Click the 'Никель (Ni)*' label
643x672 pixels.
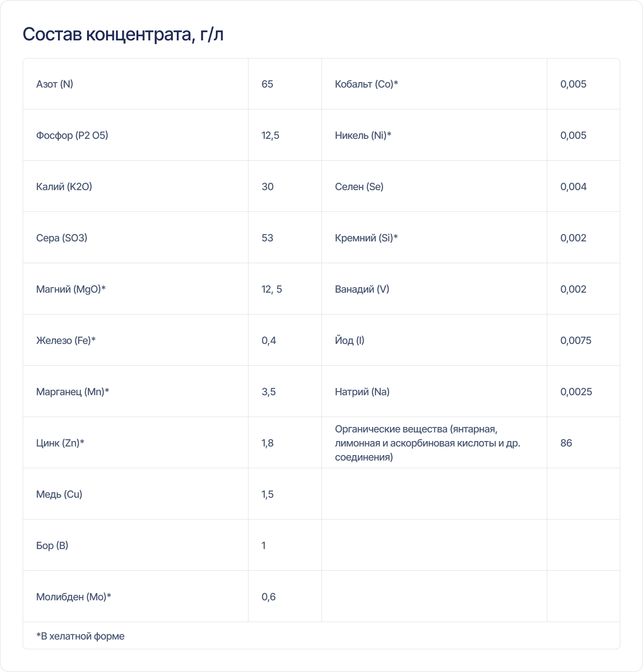(x=363, y=135)
